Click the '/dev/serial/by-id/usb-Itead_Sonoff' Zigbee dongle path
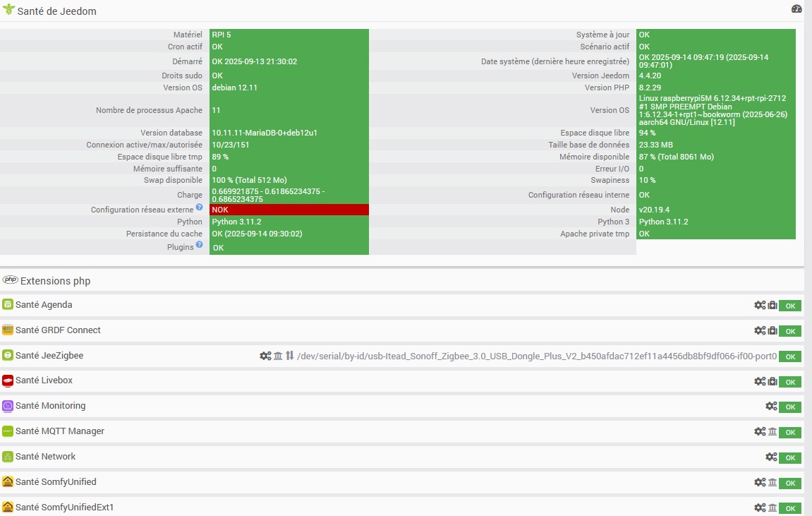Viewport: 812px width, 516px height. [537, 356]
